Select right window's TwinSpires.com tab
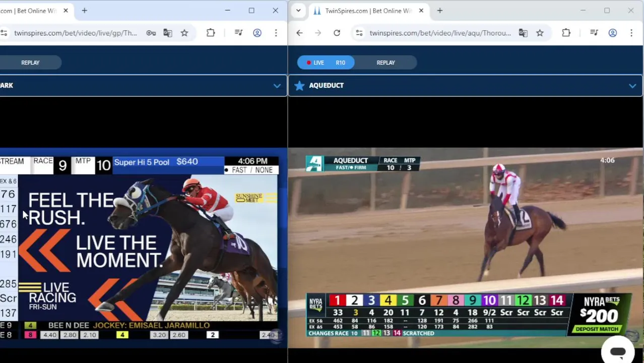Screen dimensions: 644x363 point(368,11)
